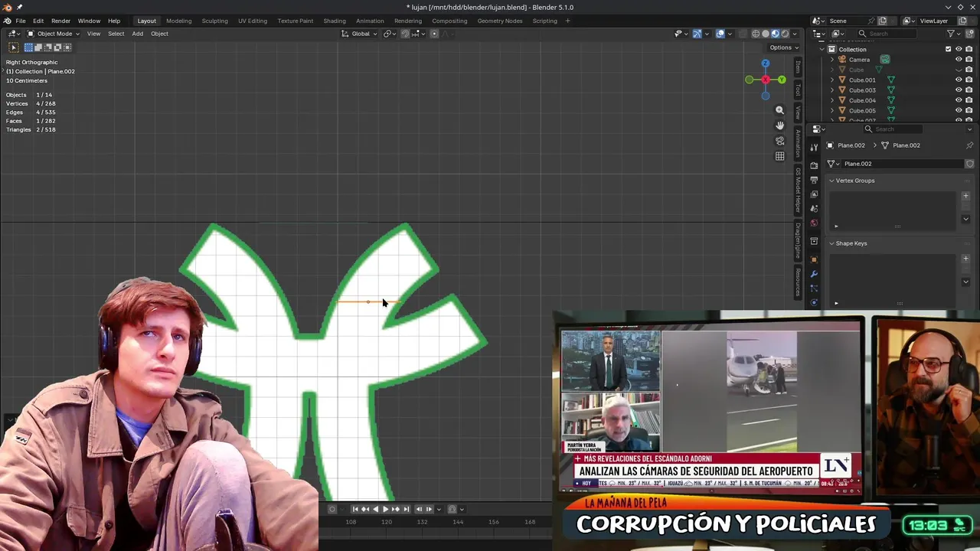The height and width of the screenshot is (551, 980).
Task: Open the viewport Add menu
Action: (x=137, y=34)
